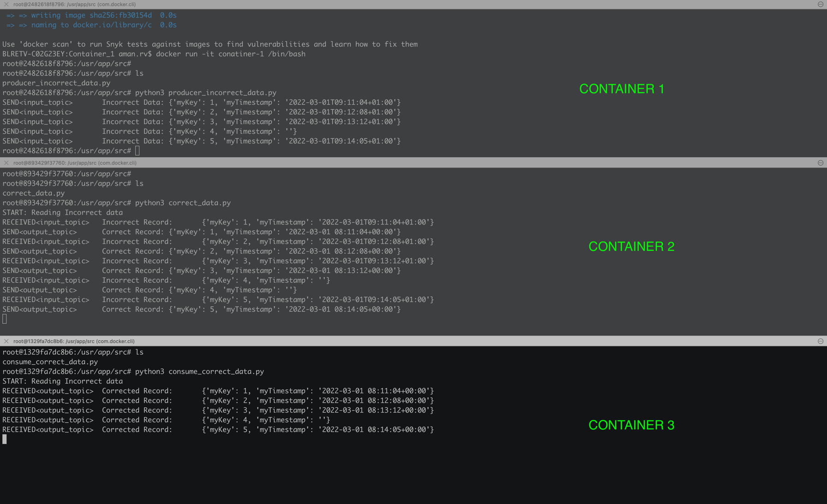Click the cursor prompt in root@2482618f8796 pane

(x=137, y=151)
